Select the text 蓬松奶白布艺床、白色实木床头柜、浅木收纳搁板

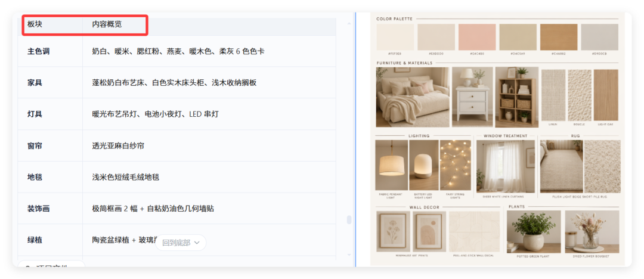(174, 83)
